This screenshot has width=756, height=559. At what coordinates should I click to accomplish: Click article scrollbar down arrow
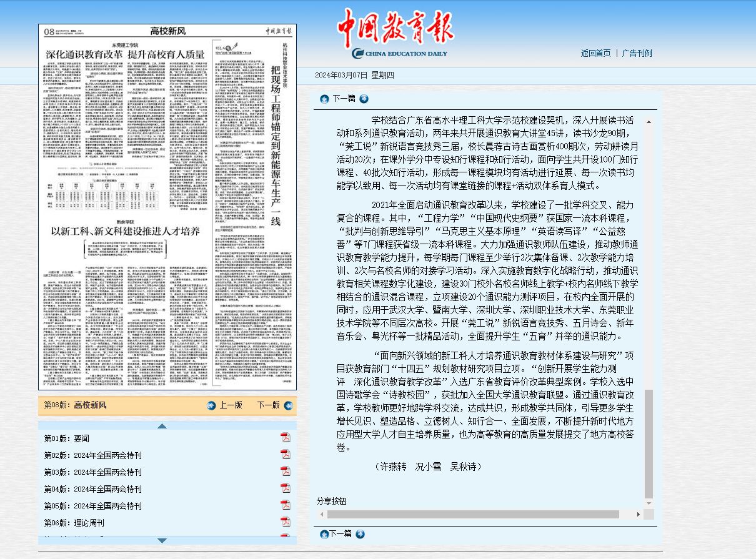(x=649, y=503)
